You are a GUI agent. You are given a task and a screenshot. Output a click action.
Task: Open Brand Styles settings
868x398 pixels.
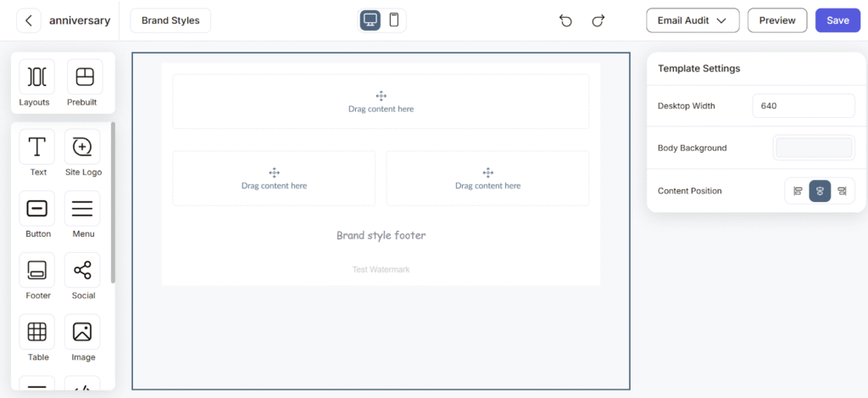click(170, 20)
